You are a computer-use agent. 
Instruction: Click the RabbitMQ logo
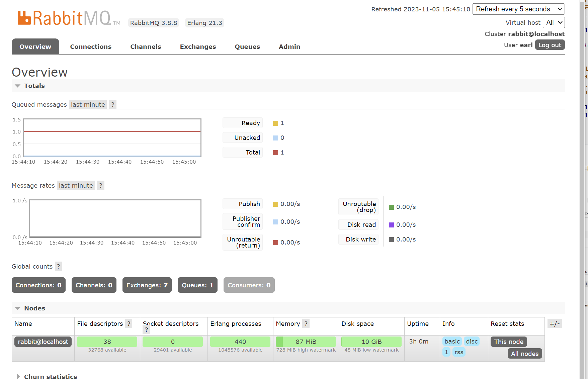pyautogui.click(x=69, y=18)
